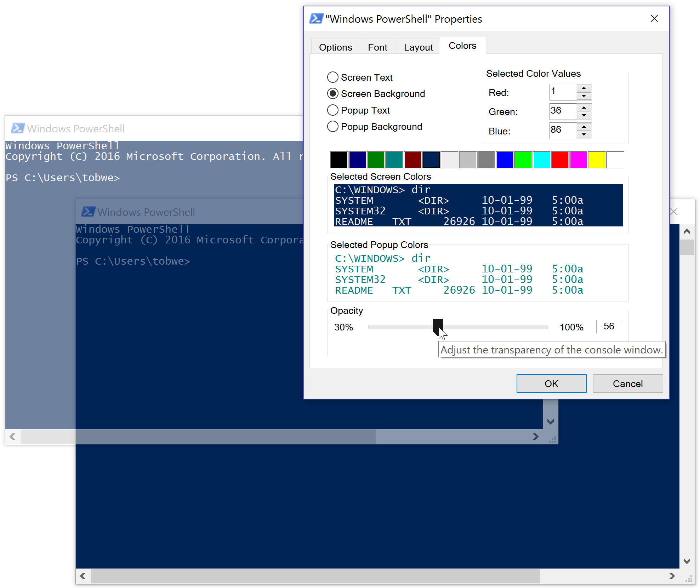Confirm settings with the OK button
Viewport: 700px width, 588px height.
[551, 384]
